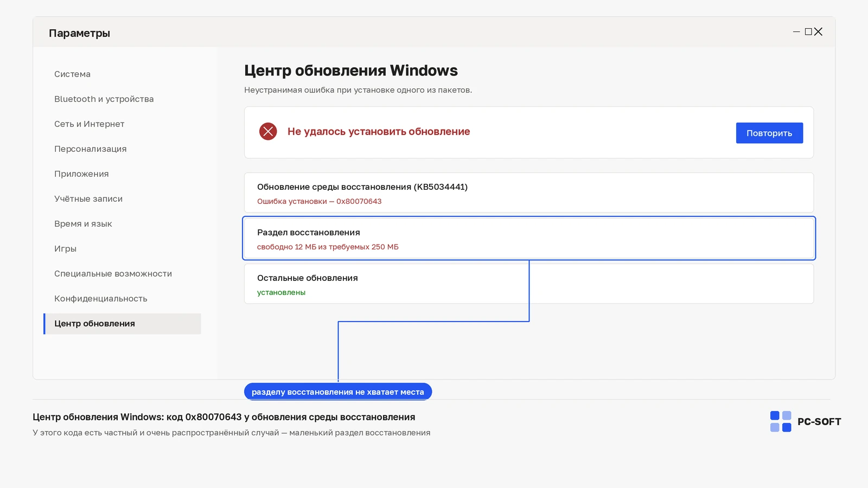The image size is (868, 488).
Task: Click the Параметры window title
Action: coord(79,33)
